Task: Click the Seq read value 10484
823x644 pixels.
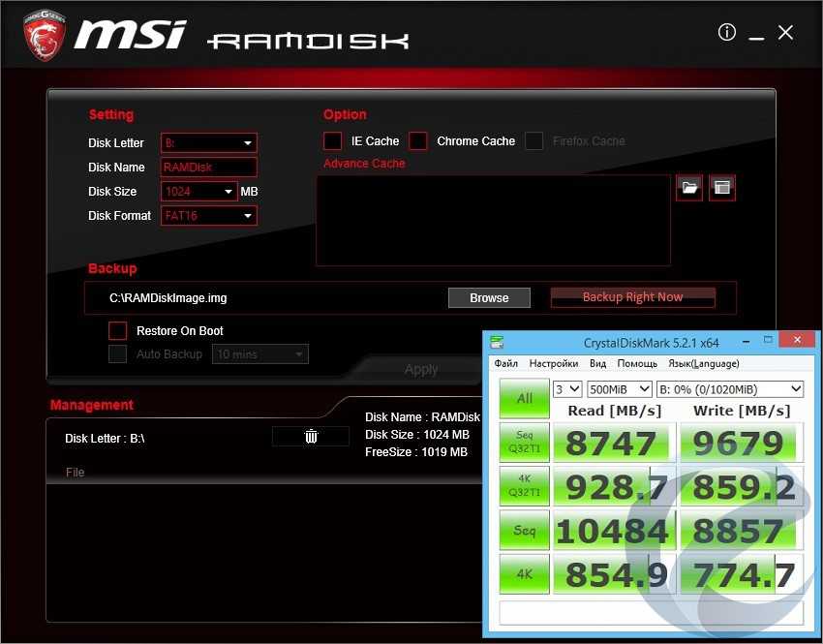Action: (615, 530)
